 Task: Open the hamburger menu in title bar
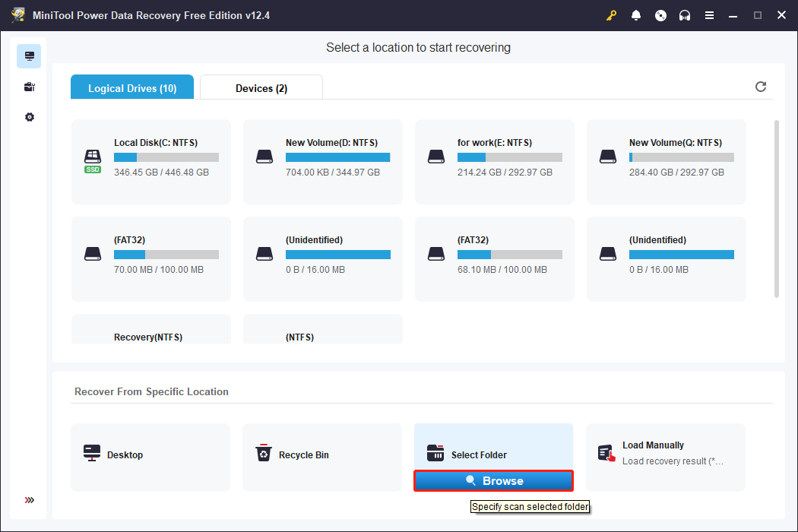click(x=709, y=15)
